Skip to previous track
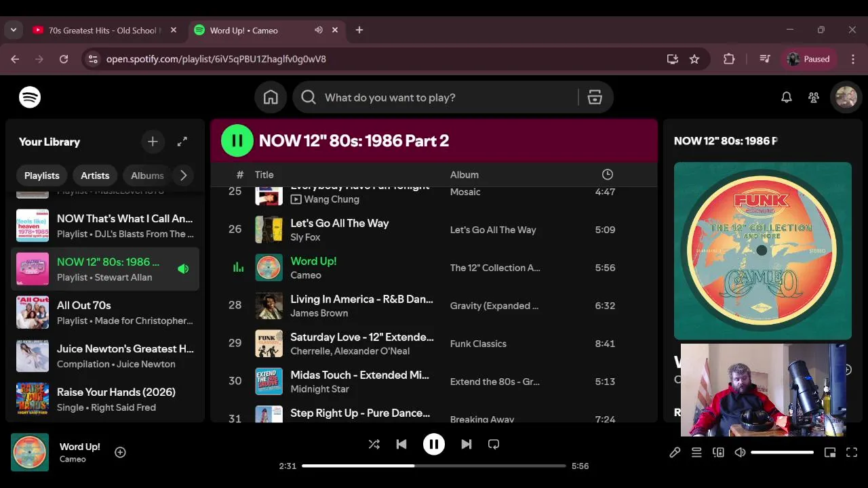The image size is (868, 488). (401, 444)
